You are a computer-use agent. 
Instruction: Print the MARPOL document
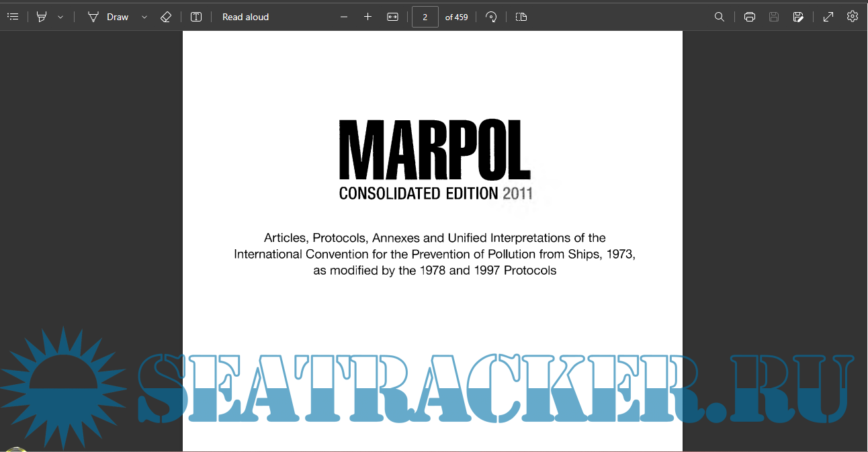(x=750, y=17)
